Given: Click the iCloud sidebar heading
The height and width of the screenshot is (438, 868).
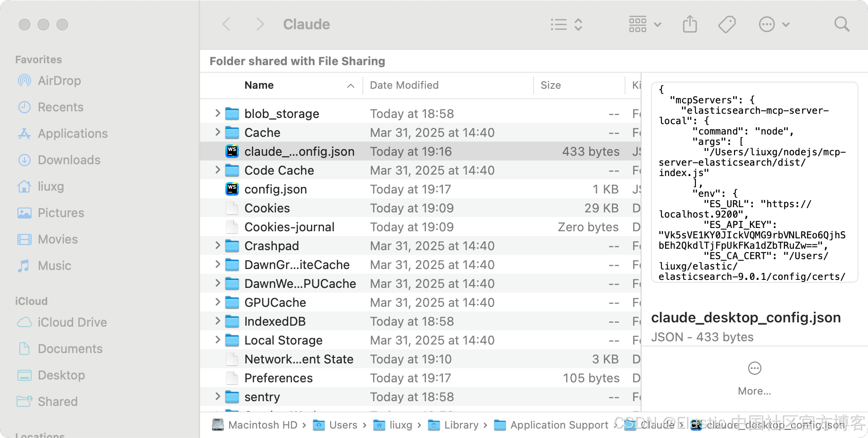Looking at the screenshot, I should tap(31, 301).
